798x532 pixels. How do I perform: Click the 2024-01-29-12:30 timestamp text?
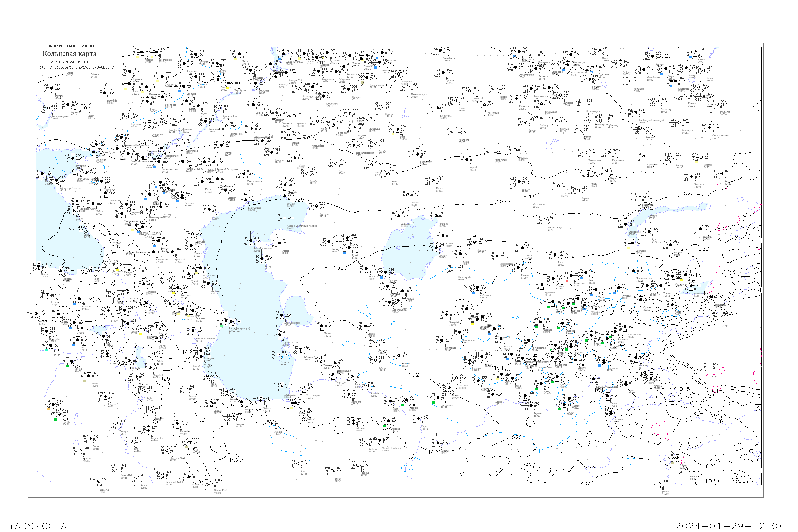click(x=728, y=526)
